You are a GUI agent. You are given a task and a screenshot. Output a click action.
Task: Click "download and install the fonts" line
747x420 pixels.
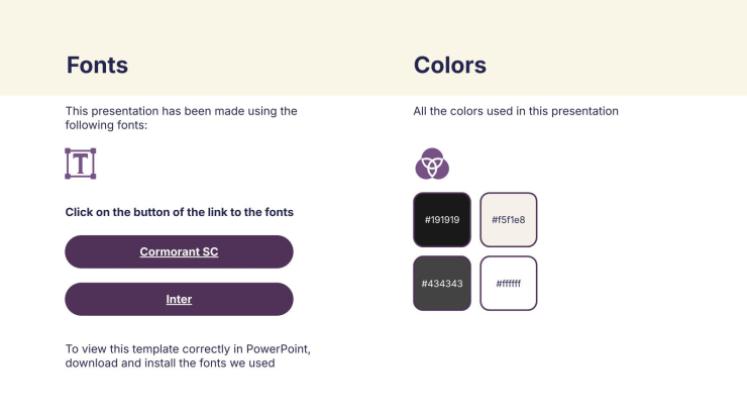pos(170,363)
